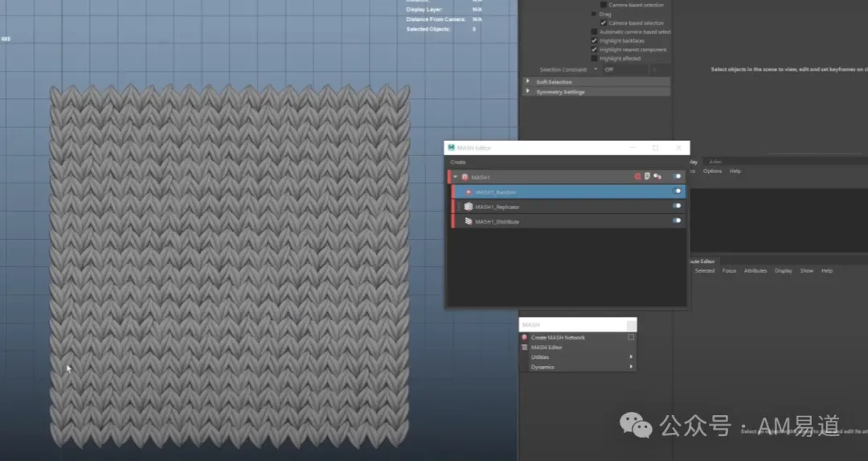Click the MASH1 waiter node icon

[465, 177]
